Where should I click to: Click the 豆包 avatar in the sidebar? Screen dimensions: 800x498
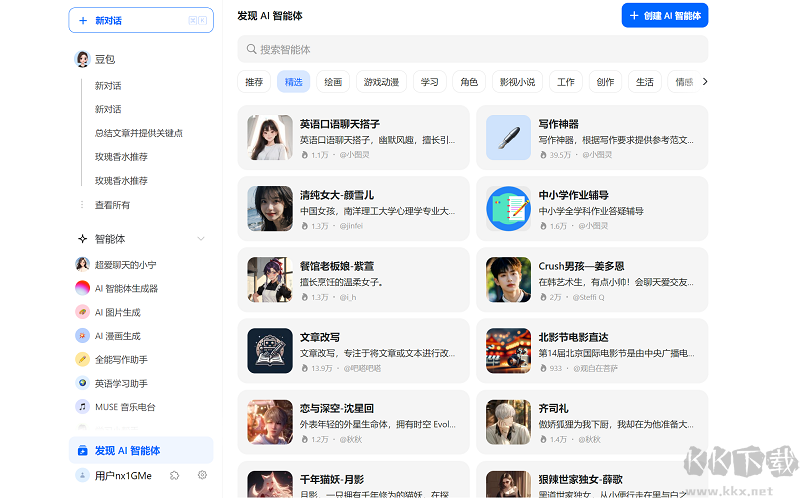click(83, 59)
